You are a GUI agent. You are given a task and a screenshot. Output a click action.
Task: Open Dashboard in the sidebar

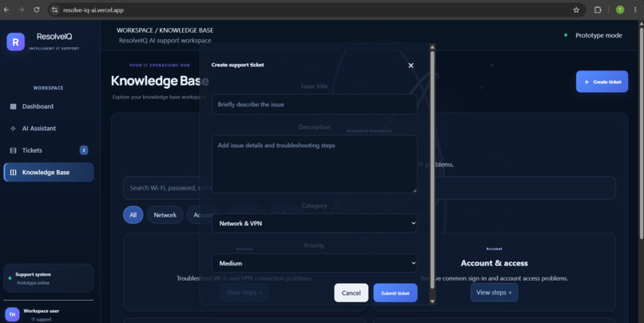pos(49,106)
